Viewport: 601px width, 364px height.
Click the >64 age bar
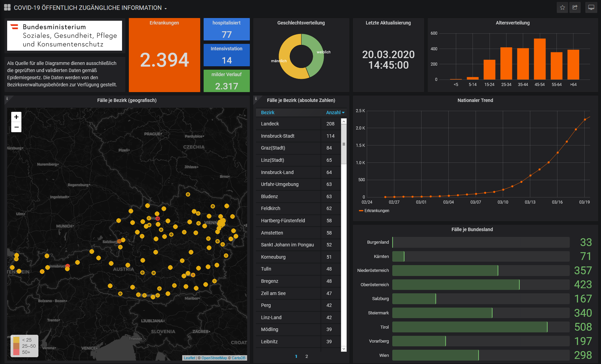(573, 65)
